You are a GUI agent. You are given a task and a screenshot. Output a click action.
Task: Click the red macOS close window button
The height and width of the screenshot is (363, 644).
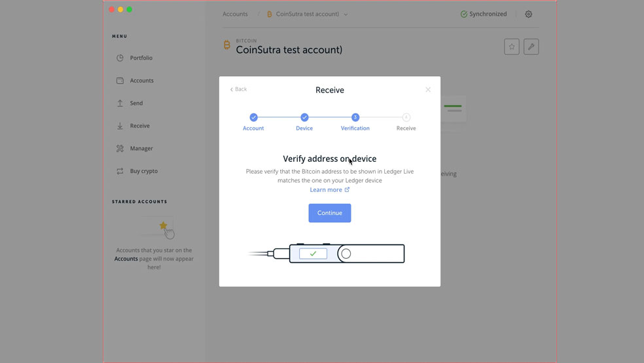[112, 9]
